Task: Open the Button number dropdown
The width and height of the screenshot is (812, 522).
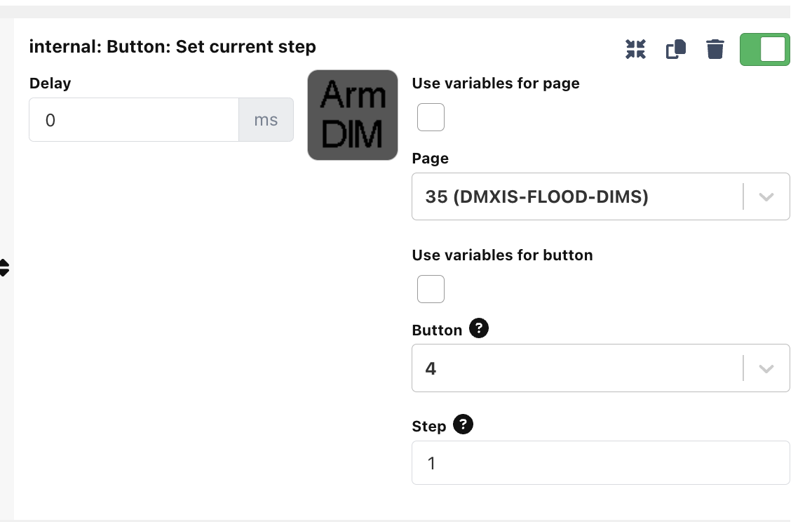Action: (575, 368)
